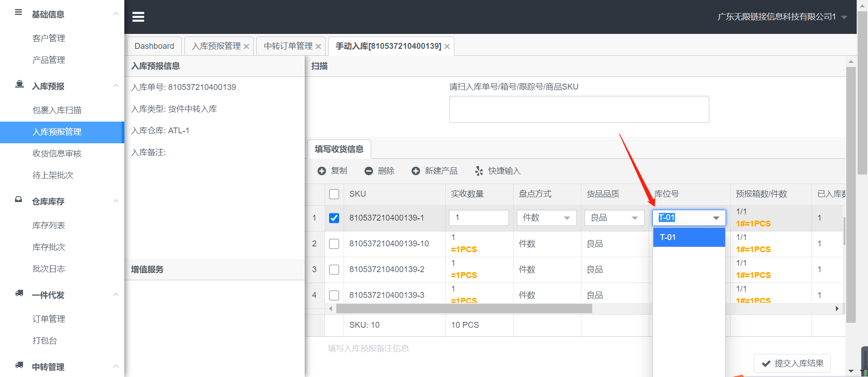Image resolution: width=868 pixels, height=377 pixels.
Task: Close the 手动入库[810537210400139] tab
Action: [x=447, y=47]
